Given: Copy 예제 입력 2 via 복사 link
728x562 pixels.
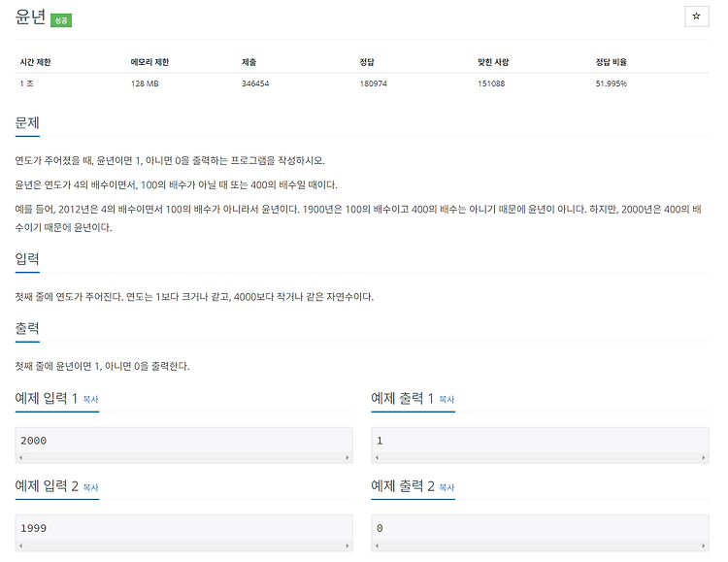Looking at the screenshot, I should [x=90, y=487].
